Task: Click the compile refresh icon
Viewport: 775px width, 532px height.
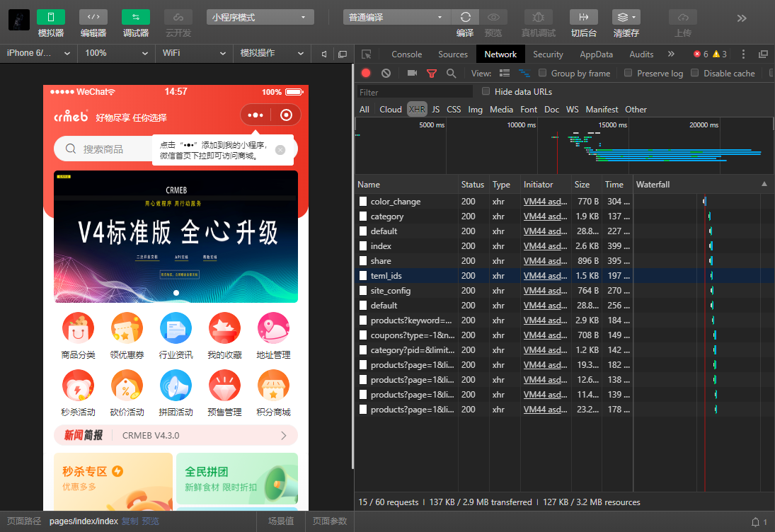Action: click(x=465, y=17)
